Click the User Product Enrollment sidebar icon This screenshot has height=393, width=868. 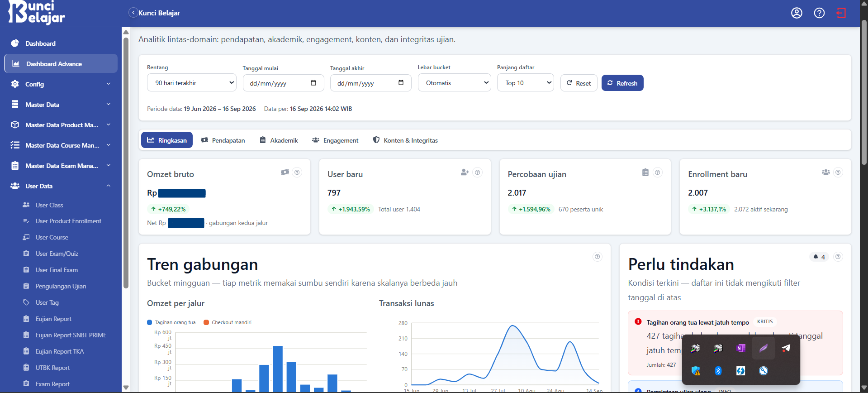(26, 221)
